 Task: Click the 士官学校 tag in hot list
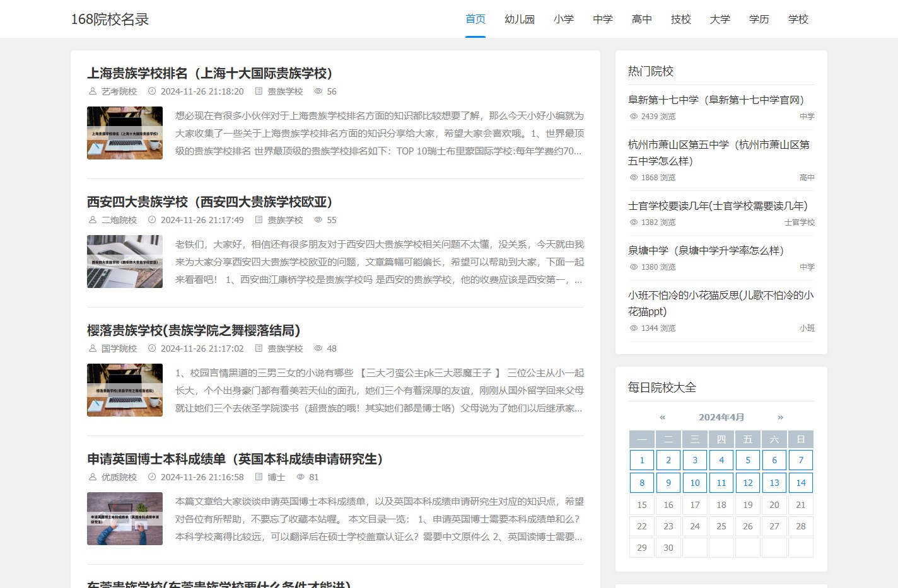point(800,222)
